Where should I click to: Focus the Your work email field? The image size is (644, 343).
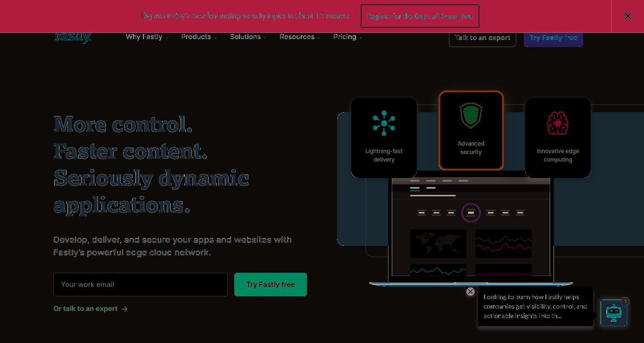pyautogui.click(x=140, y=285)
